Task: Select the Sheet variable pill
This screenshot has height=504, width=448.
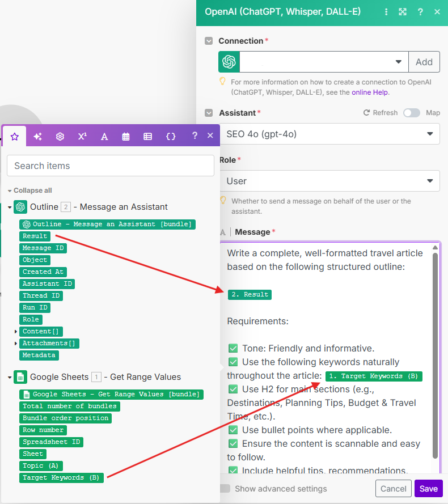Action: pyautogui.click(x=33, y=454)
